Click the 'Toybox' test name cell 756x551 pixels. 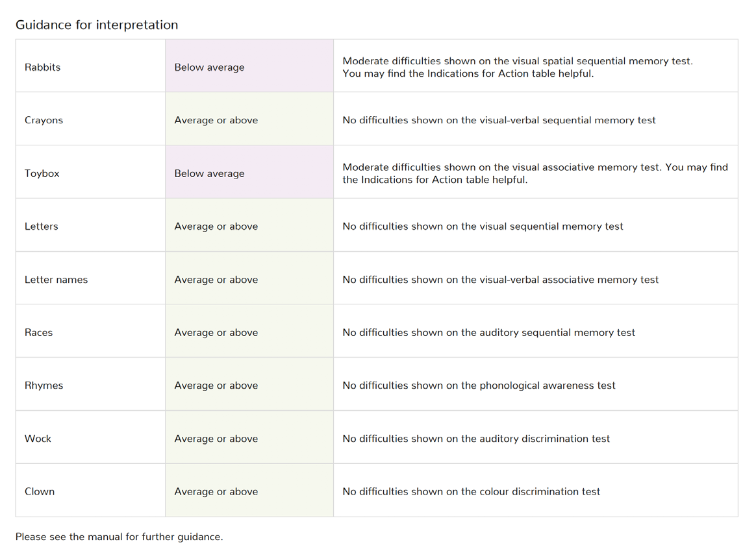pyautogui.click(x=91, y=172)
